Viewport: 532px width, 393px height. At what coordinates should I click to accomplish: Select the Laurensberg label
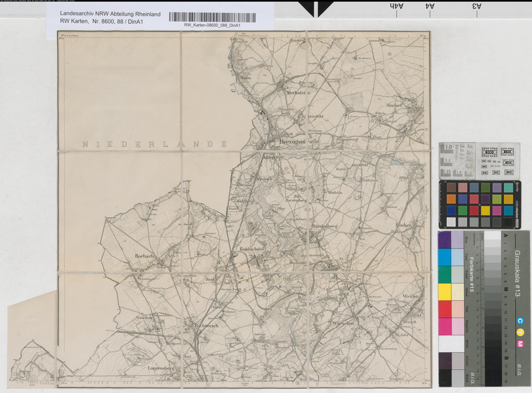click(x=161, y=368)
